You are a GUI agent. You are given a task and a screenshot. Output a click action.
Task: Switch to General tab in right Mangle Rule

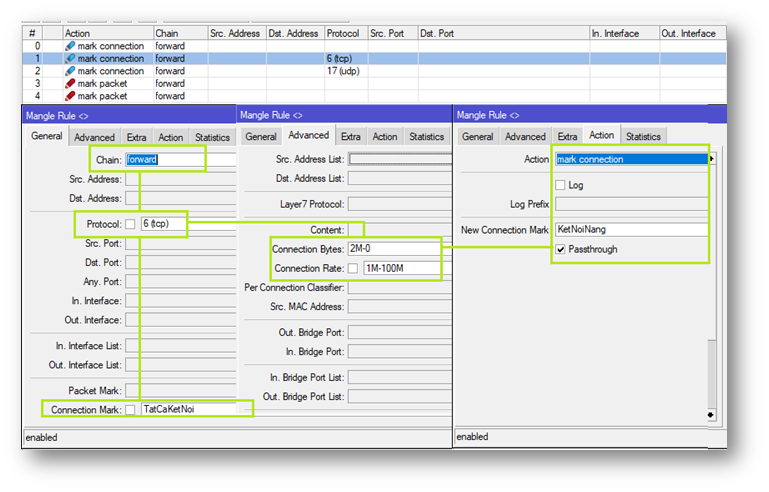click(x=477, y=137)
